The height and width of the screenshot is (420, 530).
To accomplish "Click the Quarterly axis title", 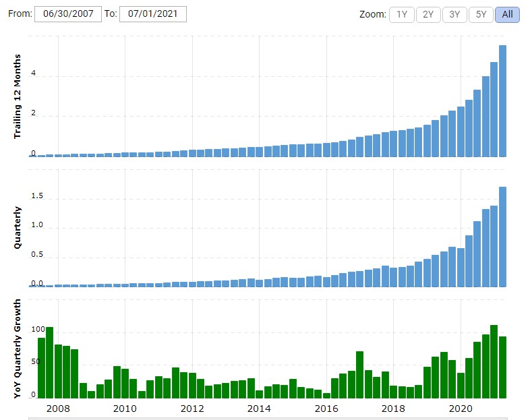I will coord(18,228).
